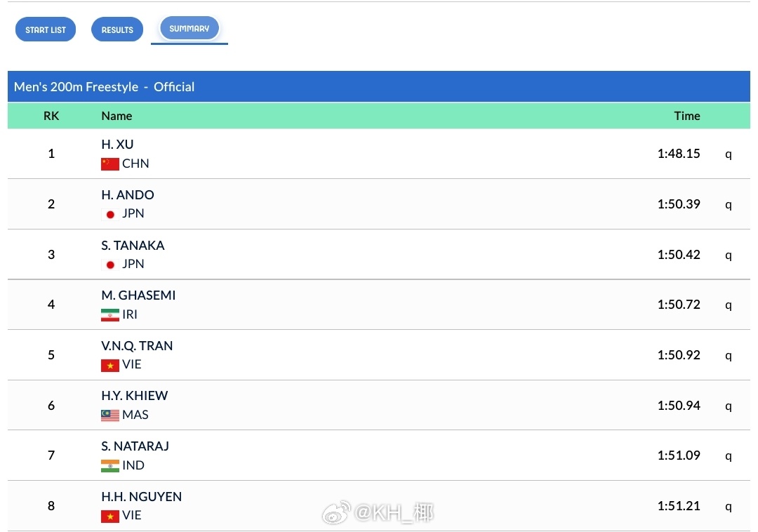The width and height of the screenshot is (758, 532).
Task: Click the India flag icon
Action: [109, 466]
